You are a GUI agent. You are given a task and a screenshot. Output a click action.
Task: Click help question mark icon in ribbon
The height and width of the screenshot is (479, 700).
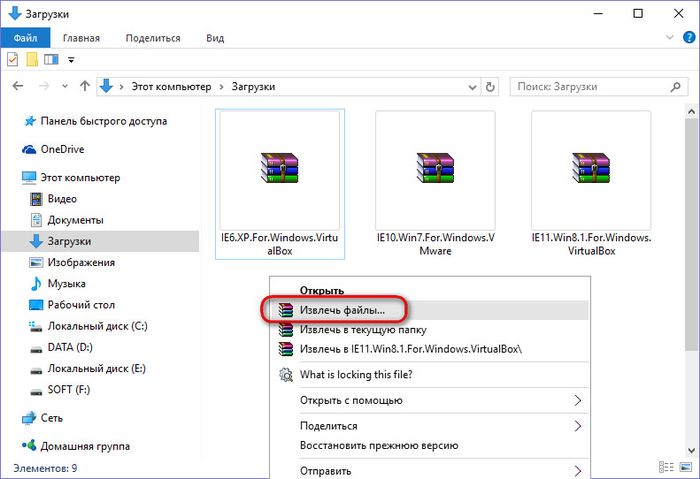tap(688, 38)
